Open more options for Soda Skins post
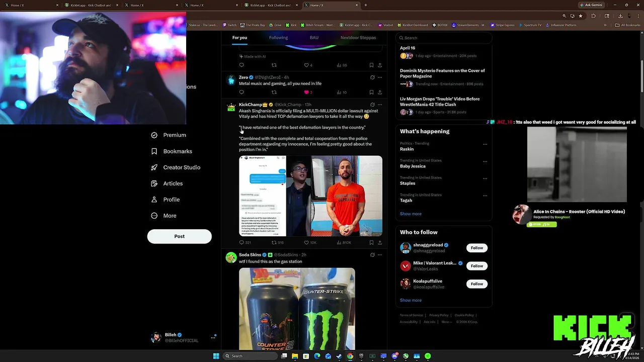This screenshot has width=644, height=362. click(380, 255)
